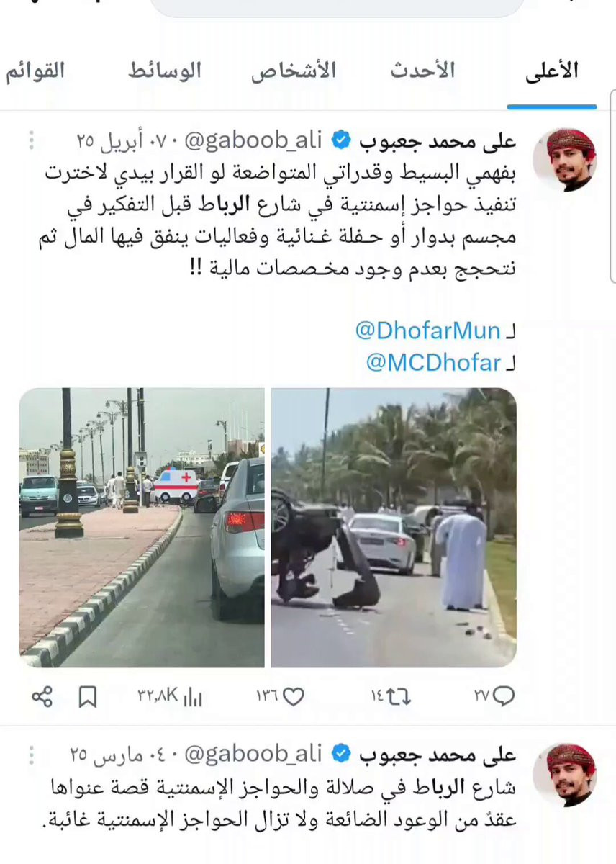Retweet the first tweet
The height and width of the screenshot is (864, 616).
(x=400, y=696)
